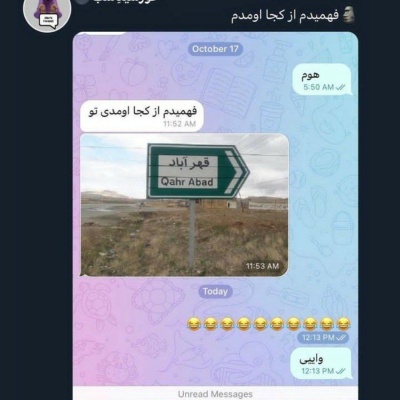Click the blurred username next to avatar
Viewport: 400px width, 400px height.
(118, 1)
